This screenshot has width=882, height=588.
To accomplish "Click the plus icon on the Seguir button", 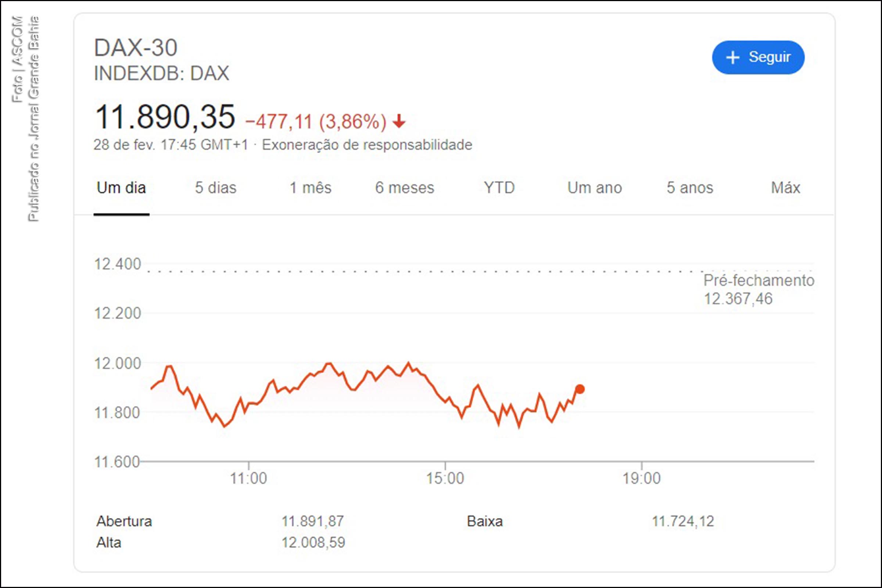I will pyautogui.click(x=733, y=57).
